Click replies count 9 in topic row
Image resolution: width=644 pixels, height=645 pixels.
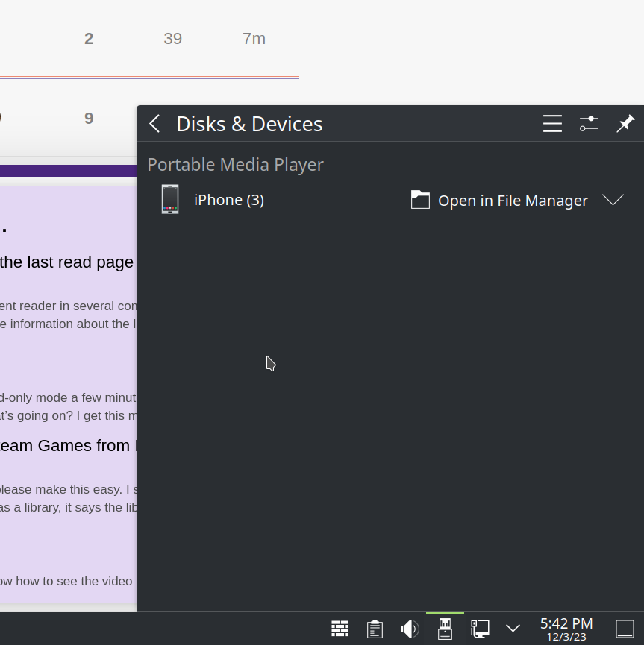[x=89, y=119]
